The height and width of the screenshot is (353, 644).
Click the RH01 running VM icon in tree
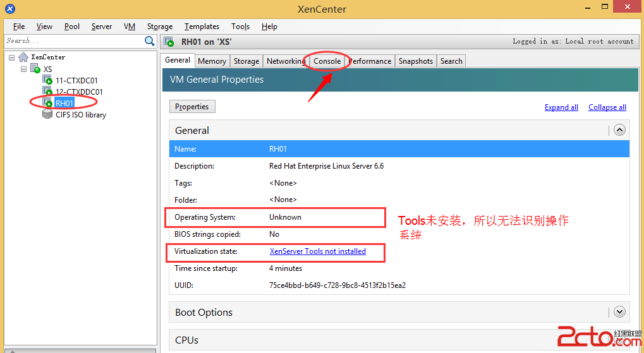click(x=47, y=102)
